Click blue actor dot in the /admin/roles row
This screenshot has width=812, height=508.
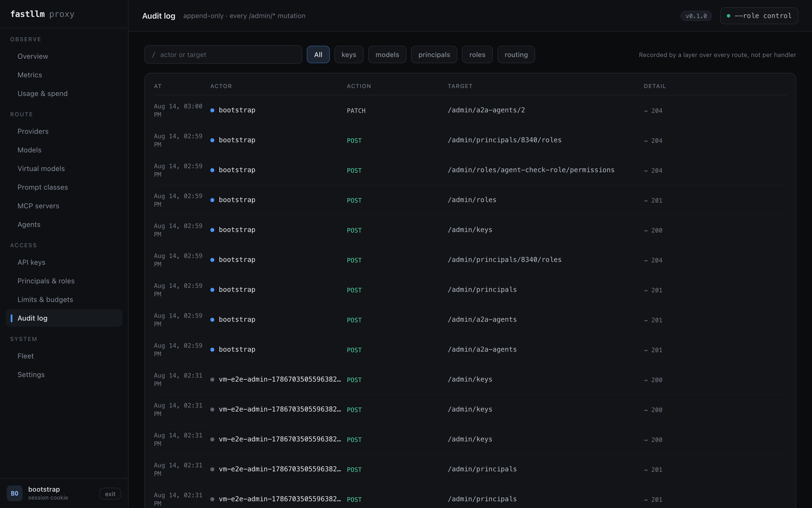pyautogui.click(x=212, y=200)
